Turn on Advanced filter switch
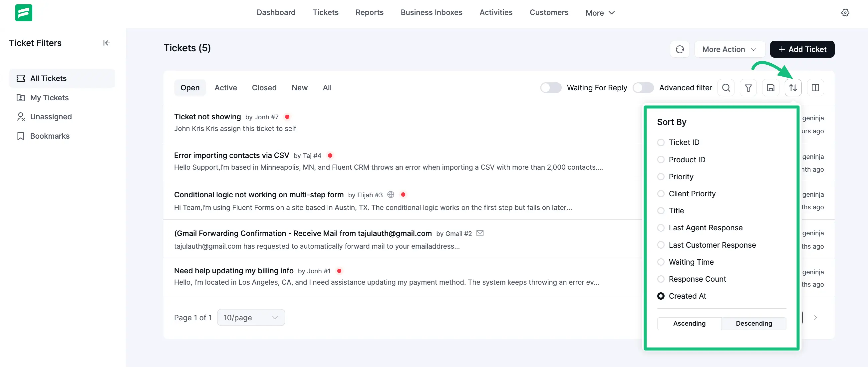868x367 pixels. click(x=643, y=88)
